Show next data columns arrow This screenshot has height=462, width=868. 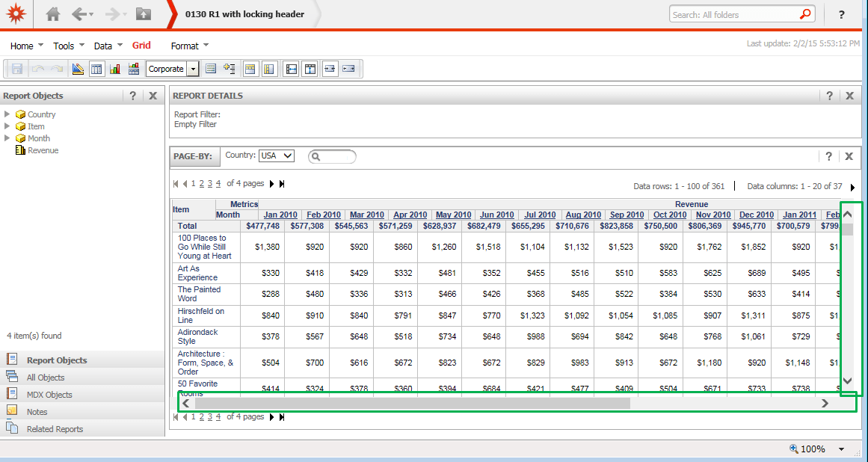point(852,188)
